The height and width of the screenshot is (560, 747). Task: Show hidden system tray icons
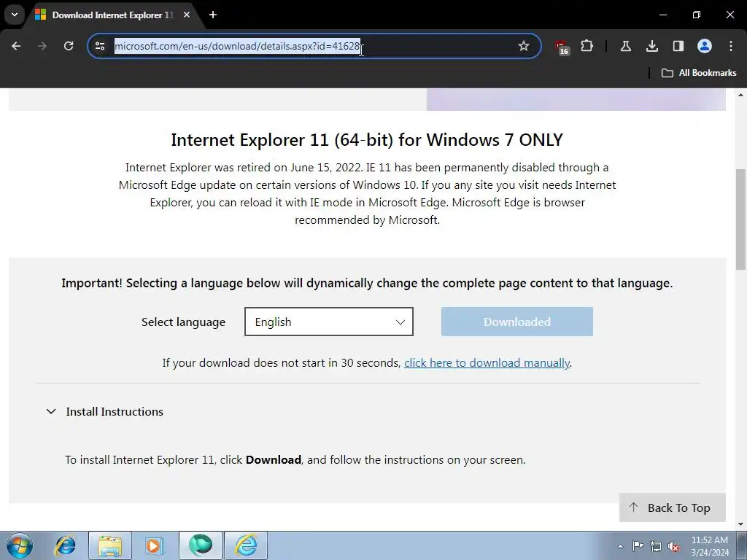tap(620, 546)
